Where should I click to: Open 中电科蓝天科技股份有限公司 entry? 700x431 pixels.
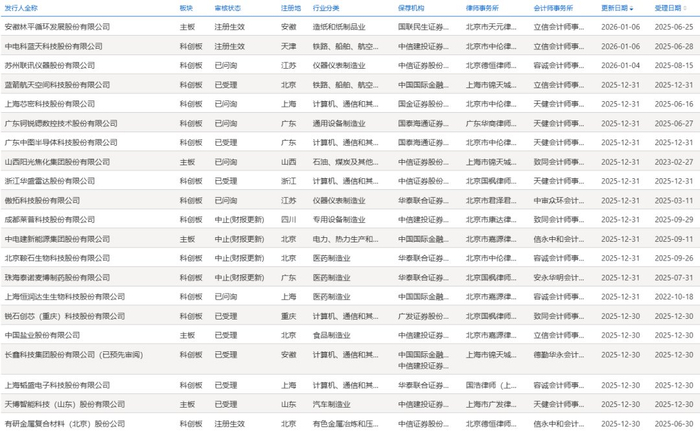coord(54,46)
